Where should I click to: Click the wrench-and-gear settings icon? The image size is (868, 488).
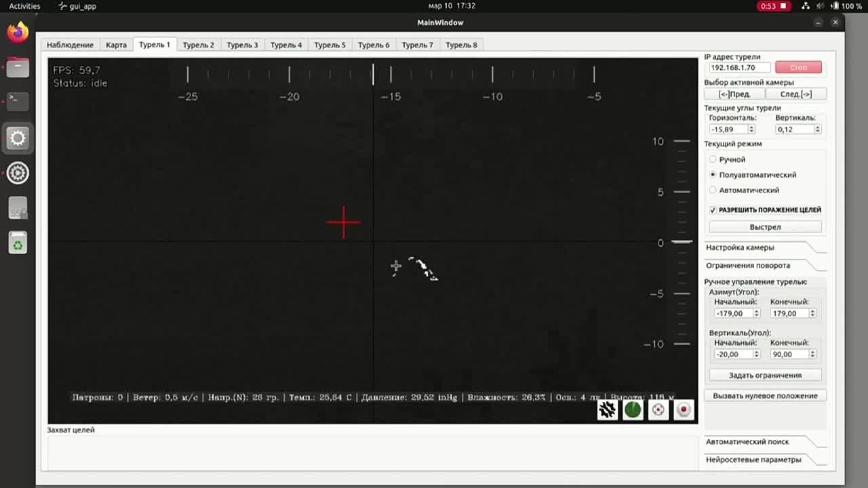[607, 409]
